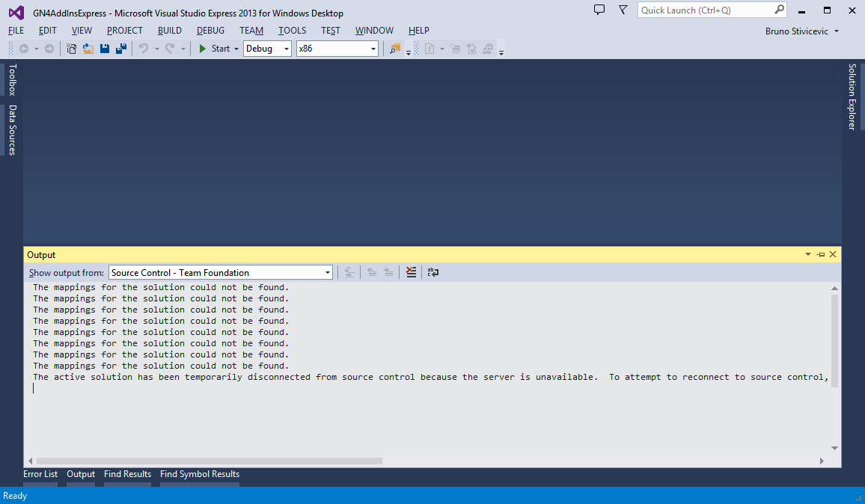Open the TEST menu
This screenshot has height=504, width=865.
pyautogui.click(x=331, y=31)
